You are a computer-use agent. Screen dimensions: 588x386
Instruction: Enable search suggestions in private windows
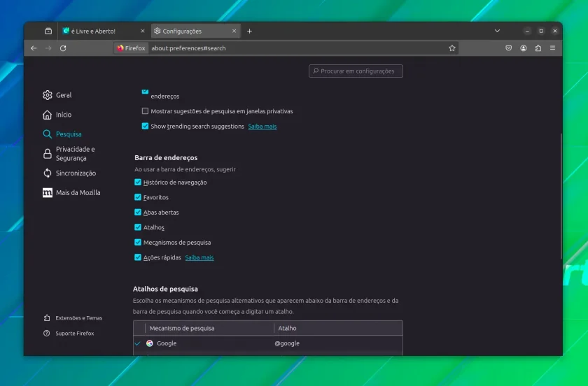[145, 111]
